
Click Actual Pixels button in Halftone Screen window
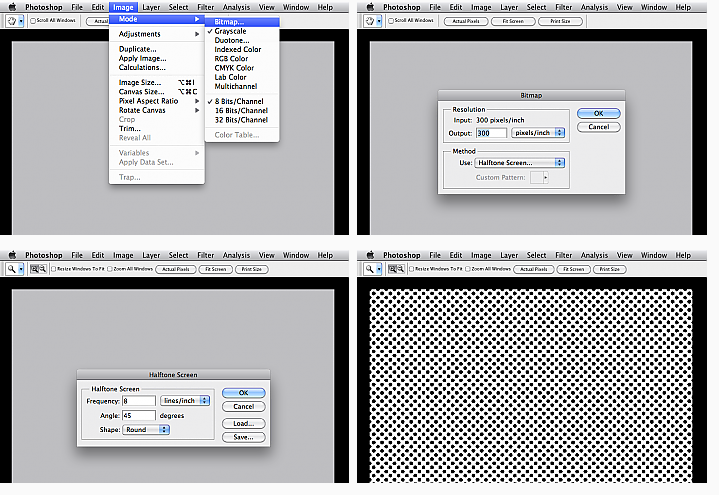click(x=176, y=269)
